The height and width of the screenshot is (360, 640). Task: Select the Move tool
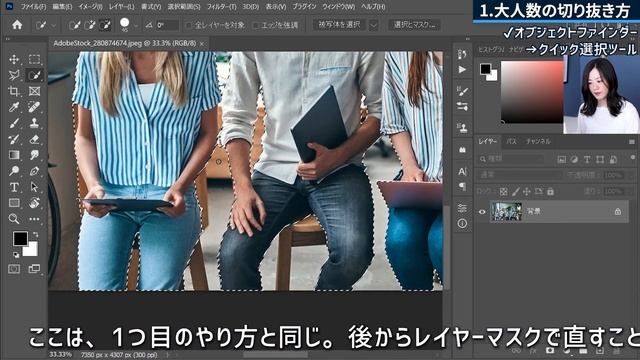point(14,60)
